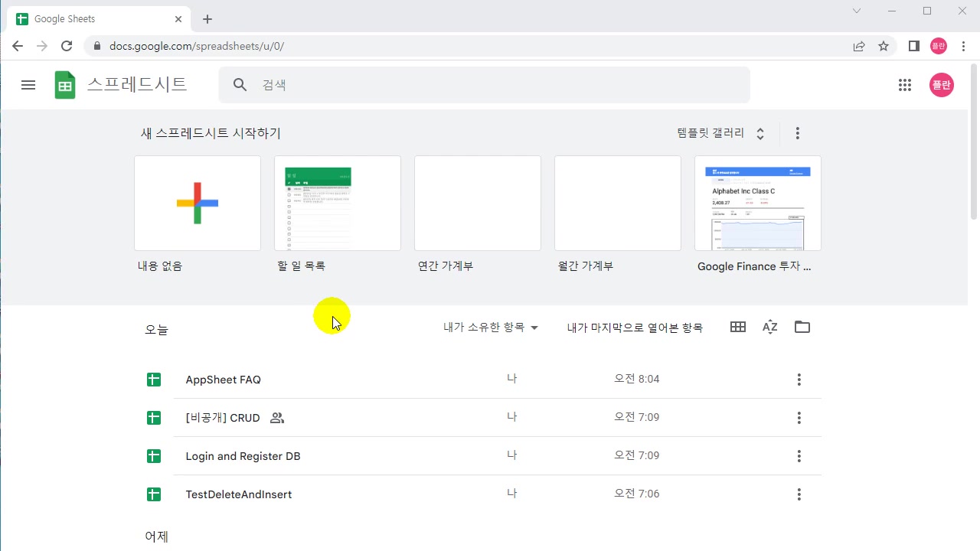
Task: Bookmark the page with the star icon
Action: 884,46
